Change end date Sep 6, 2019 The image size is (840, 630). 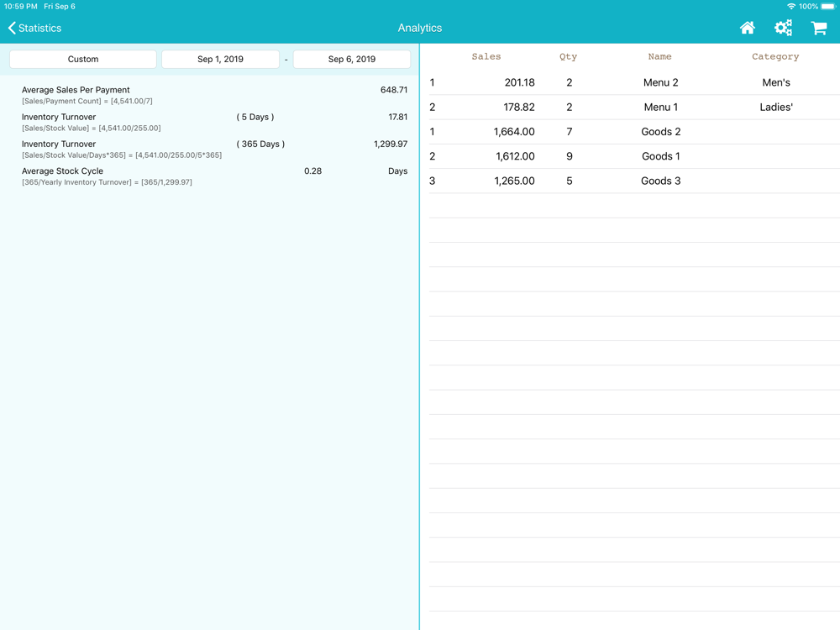click(x=352, y=59)
